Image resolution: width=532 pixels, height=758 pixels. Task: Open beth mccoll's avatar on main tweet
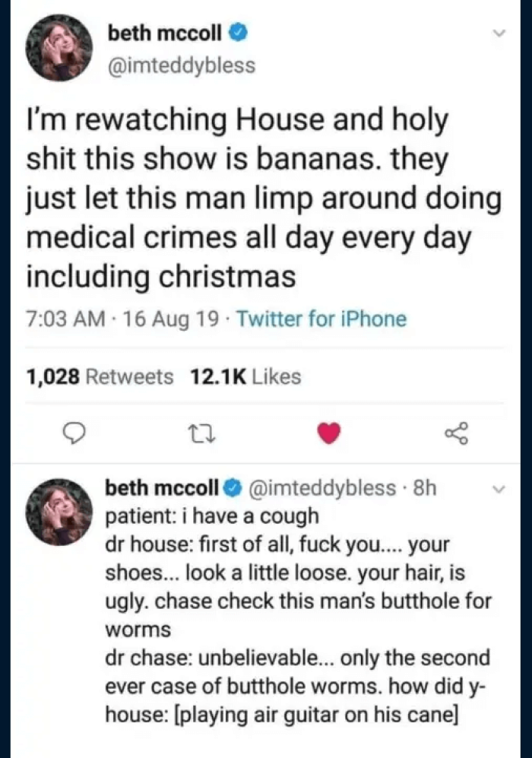(59, 48)
